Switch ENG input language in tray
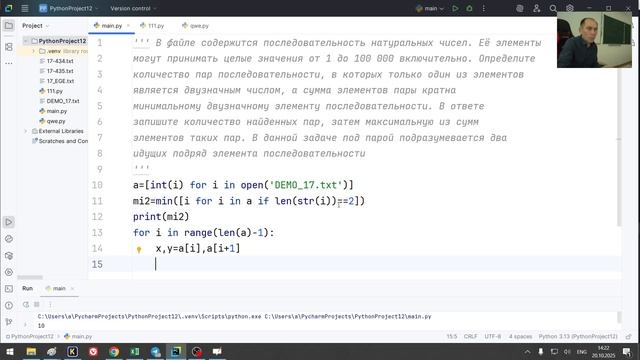The height and width of the screenshot is (360, 640). (x=582, y=351)
